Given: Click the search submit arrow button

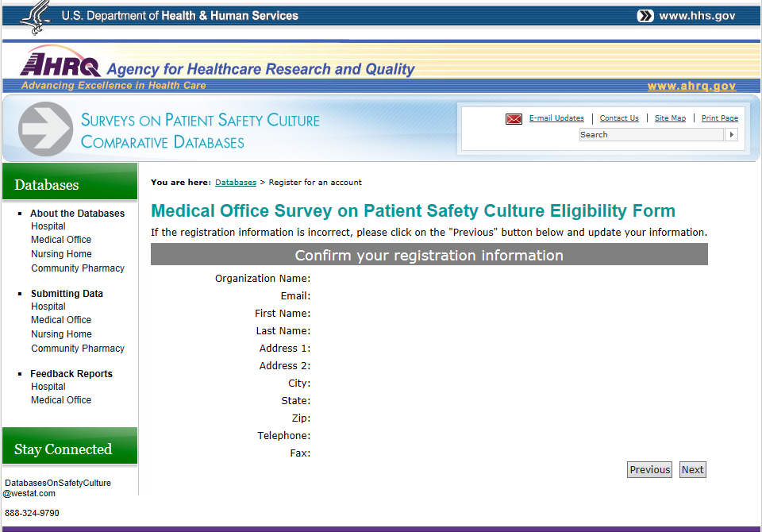Looking at the screenshot, I should click(732, 135).
